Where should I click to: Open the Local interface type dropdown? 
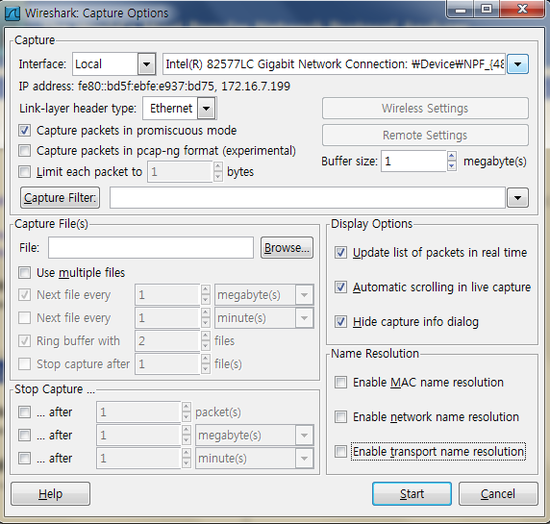pos(146,64)
